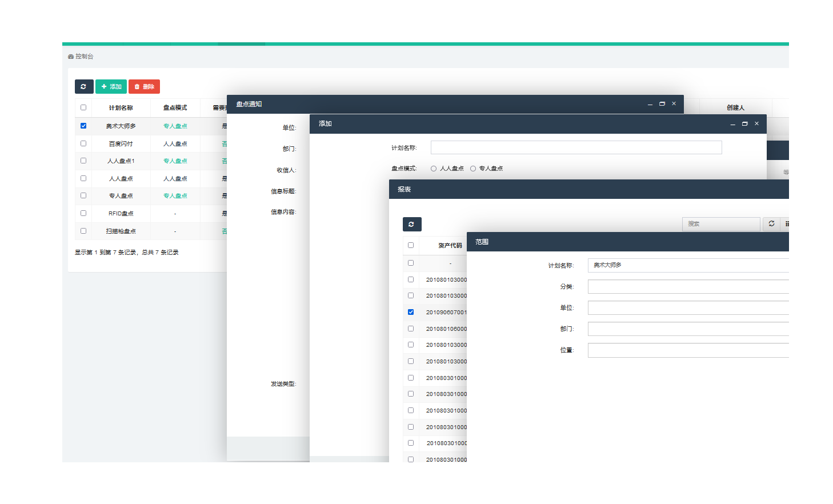The height and width of the screenshot is (504, 833).
Task: Click 计划名称 field in 范围 dialog
Action: pyautogui.click(x=688, y=265)
